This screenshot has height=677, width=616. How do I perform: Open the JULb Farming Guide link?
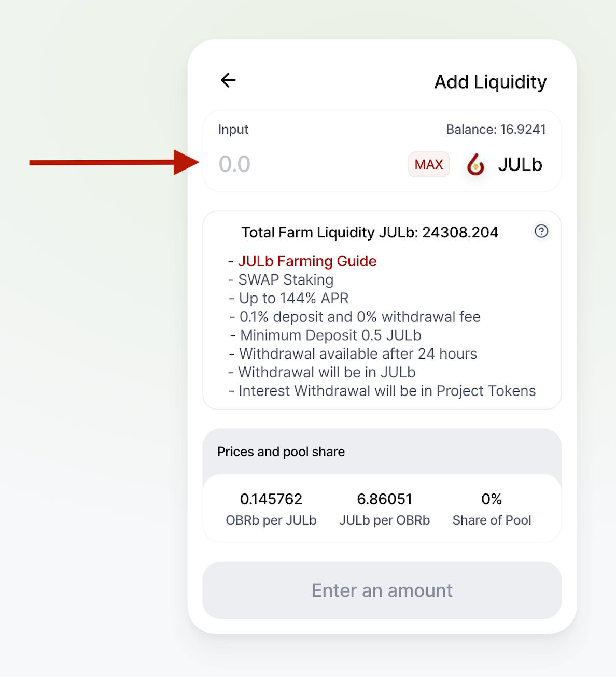coord(307,261)
